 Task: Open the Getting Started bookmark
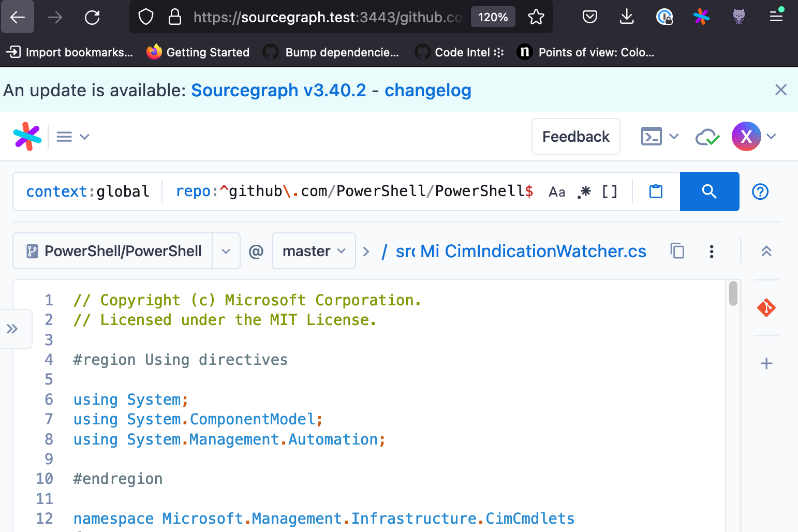198,52
